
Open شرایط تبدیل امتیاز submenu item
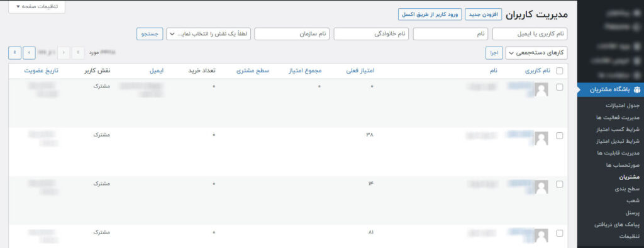(618, 142)
